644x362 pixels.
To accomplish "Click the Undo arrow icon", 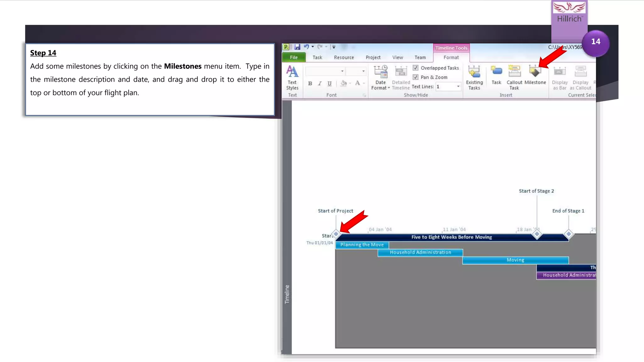I will [x=306, y=47].
